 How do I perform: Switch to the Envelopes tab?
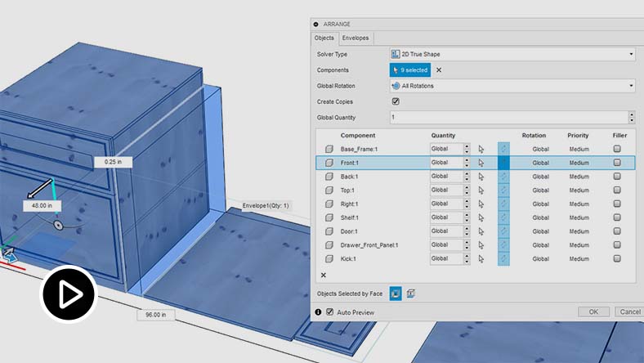tap(355, 38)
